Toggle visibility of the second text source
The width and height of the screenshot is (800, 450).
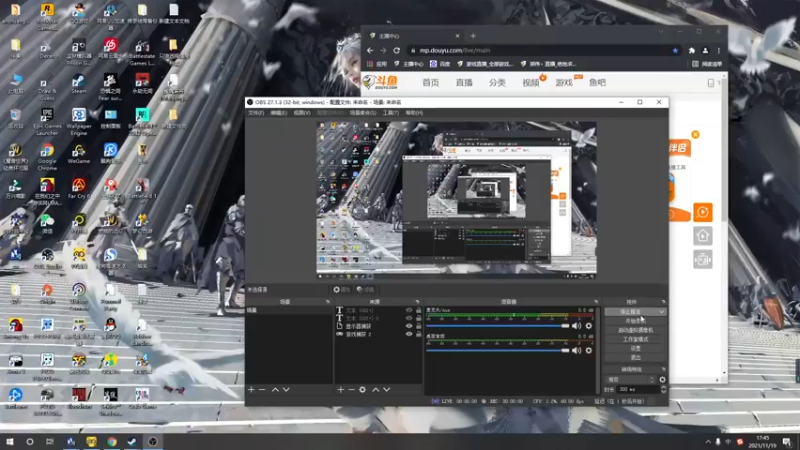tap(409, 318)
